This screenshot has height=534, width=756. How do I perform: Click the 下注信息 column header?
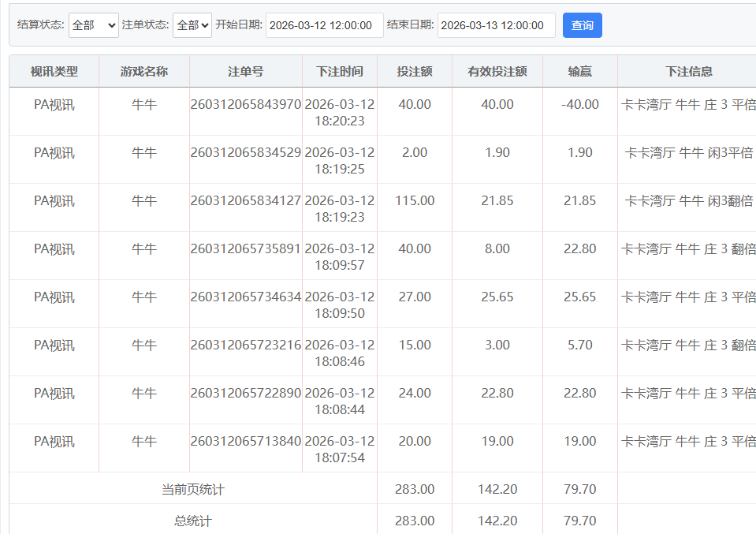(x=688, y=72)
